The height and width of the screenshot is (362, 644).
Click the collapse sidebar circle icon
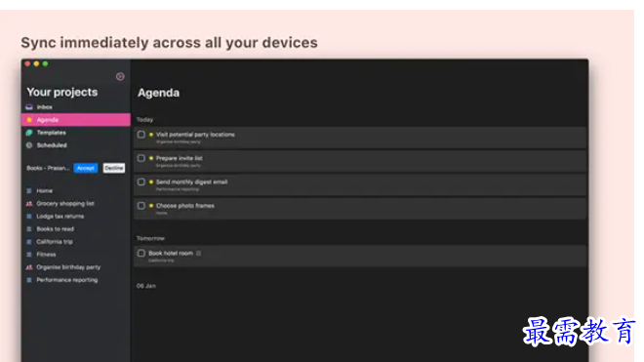tap(120, 76)
